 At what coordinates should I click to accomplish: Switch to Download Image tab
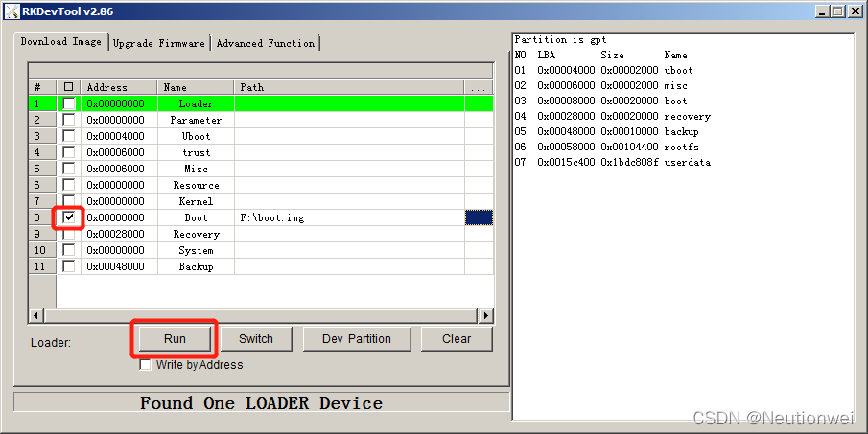[x=60, y=42]
